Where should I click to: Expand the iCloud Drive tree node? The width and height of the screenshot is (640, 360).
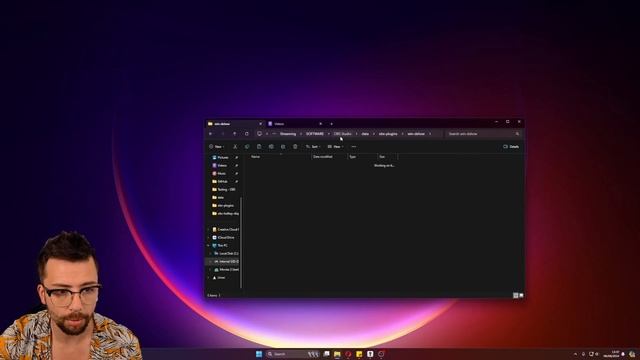coord(209,238)
